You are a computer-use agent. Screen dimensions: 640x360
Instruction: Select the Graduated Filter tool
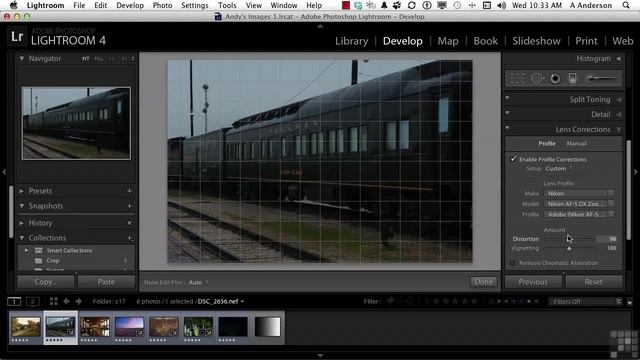(x=573, y=78)
